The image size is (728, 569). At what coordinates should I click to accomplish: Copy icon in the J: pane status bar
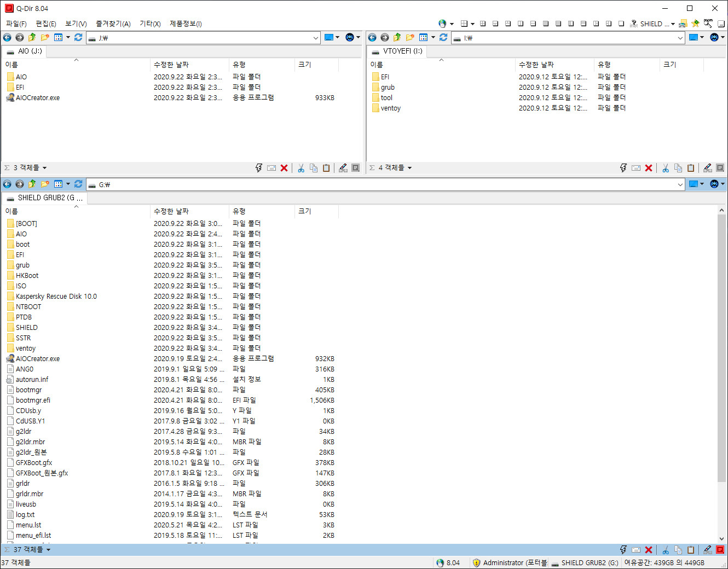314,168
